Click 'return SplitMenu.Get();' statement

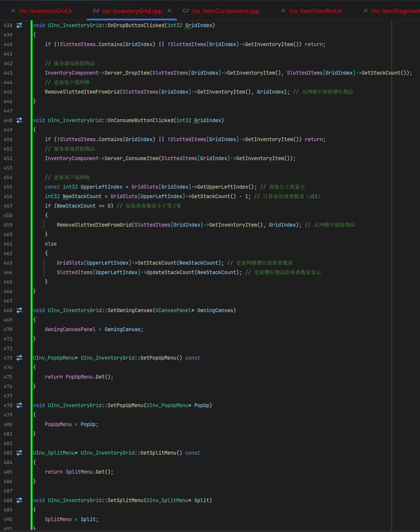(x=79, y=472)
